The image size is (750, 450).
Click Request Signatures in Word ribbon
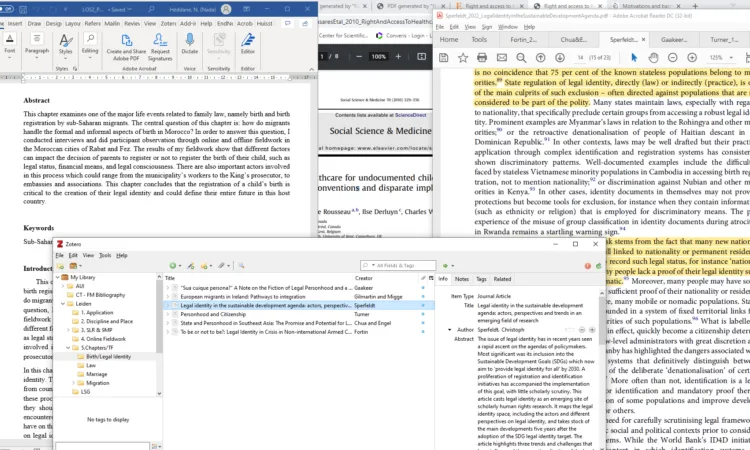160,47
